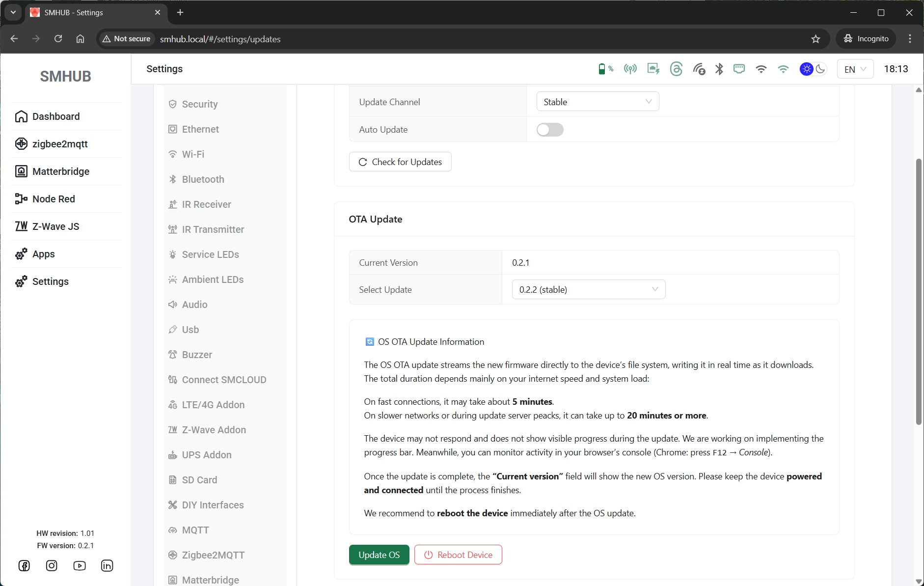Screen dimensions: 924x586
Task: Click the Update OS button
Action: click(x=379, y=555)
